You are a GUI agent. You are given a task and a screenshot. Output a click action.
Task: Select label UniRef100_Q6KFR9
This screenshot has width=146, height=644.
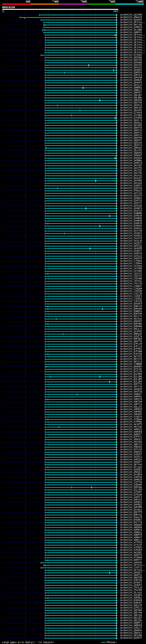(131, 138)
